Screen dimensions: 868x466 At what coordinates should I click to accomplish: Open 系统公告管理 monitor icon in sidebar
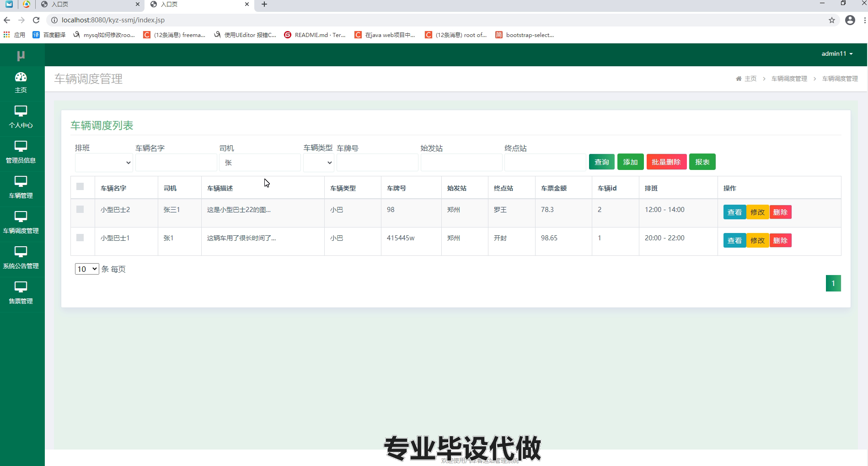tap(21, 252)
